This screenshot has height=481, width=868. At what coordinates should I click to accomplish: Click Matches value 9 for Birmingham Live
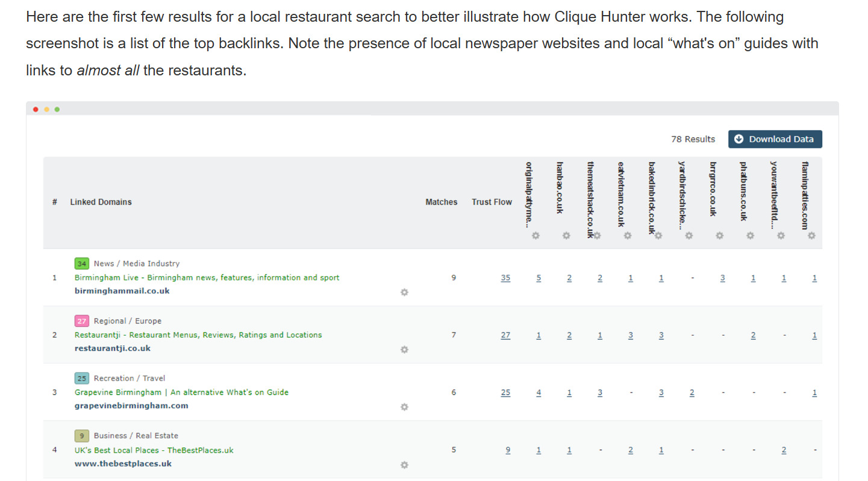click(x=454, y=278)
